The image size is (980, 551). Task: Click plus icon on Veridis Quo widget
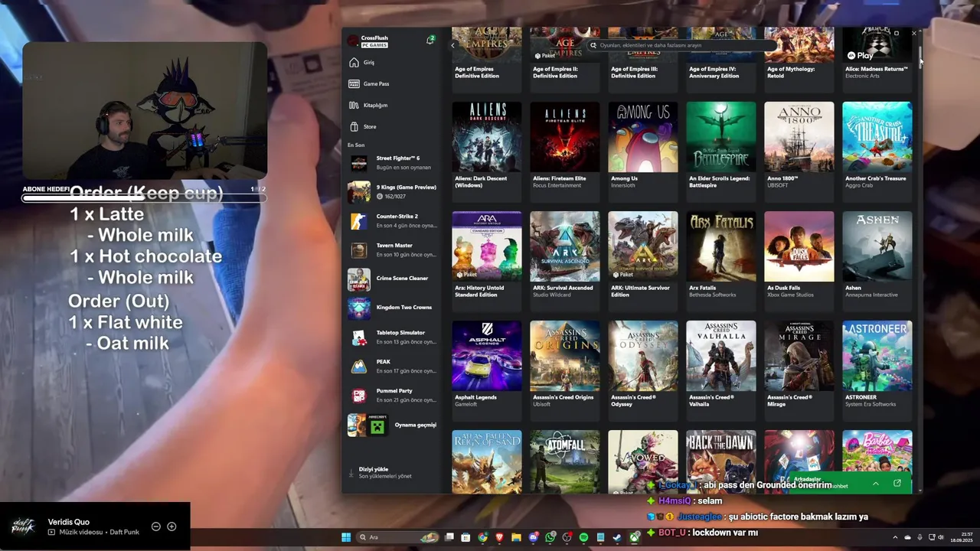click(x=171, y=527)
